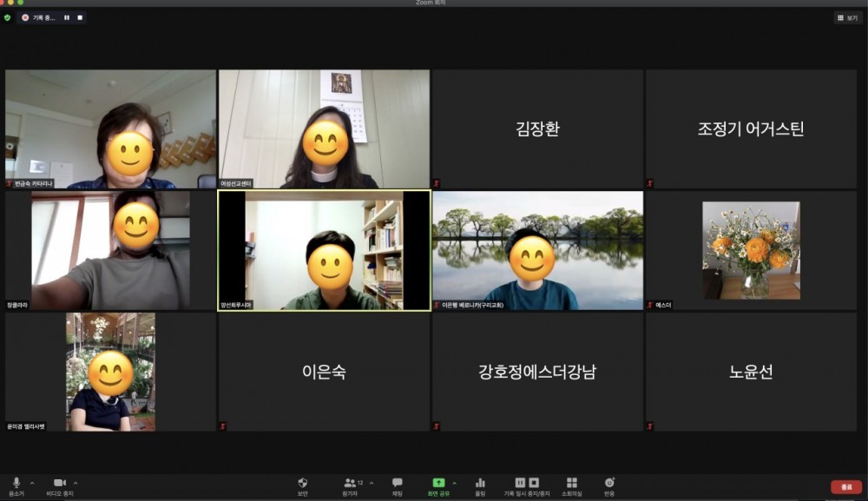Stop video using the camera button
This screenshot has width=868, height=501.
click(60, 484)
